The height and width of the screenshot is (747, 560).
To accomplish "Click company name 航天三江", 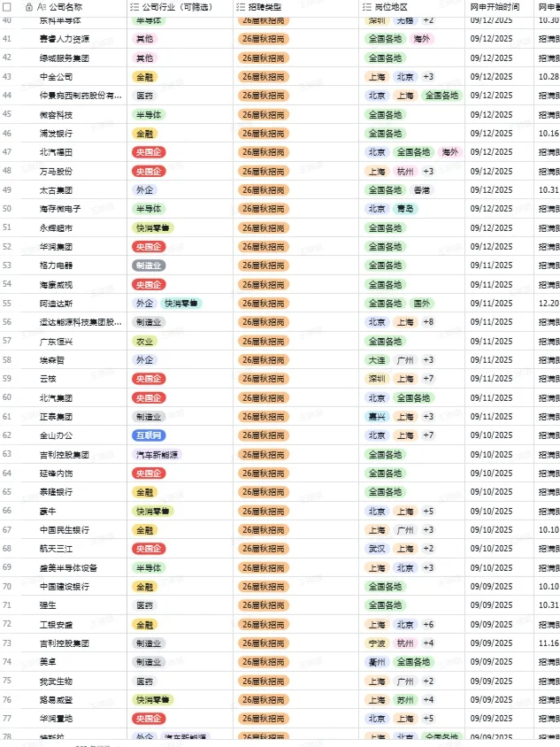I will (x=57, y=549).
